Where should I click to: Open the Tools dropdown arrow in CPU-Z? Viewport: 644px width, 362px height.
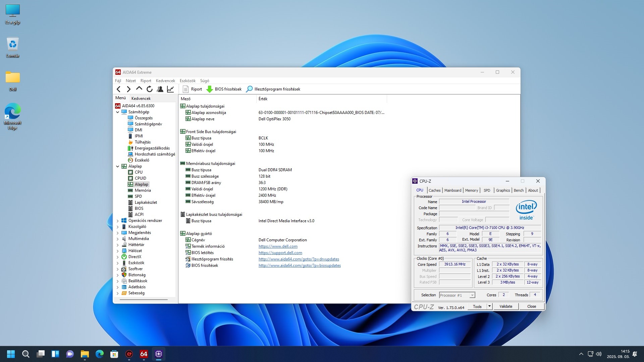pos(489,306)
